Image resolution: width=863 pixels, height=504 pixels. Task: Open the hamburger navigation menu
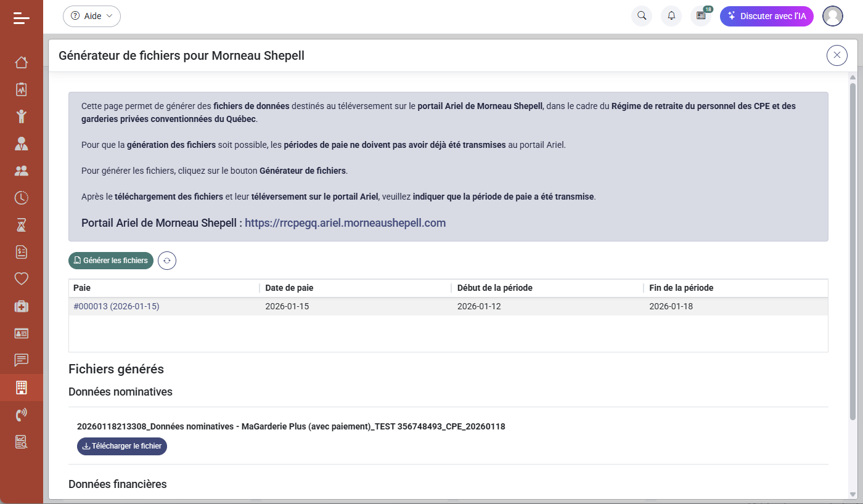click(22, 18)
